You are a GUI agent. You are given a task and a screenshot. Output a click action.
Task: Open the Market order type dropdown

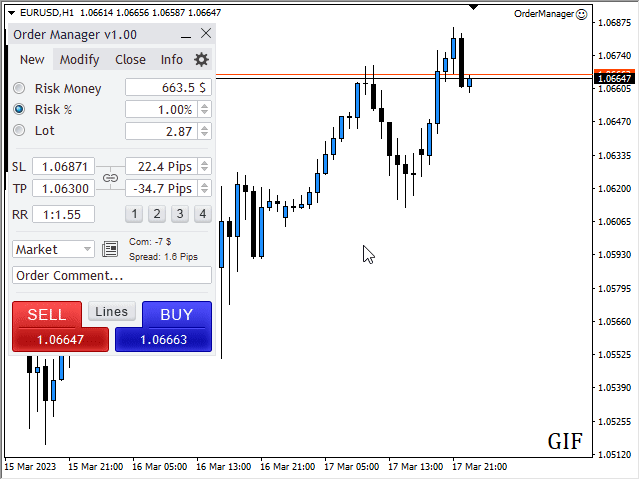[x=53, y=249]
